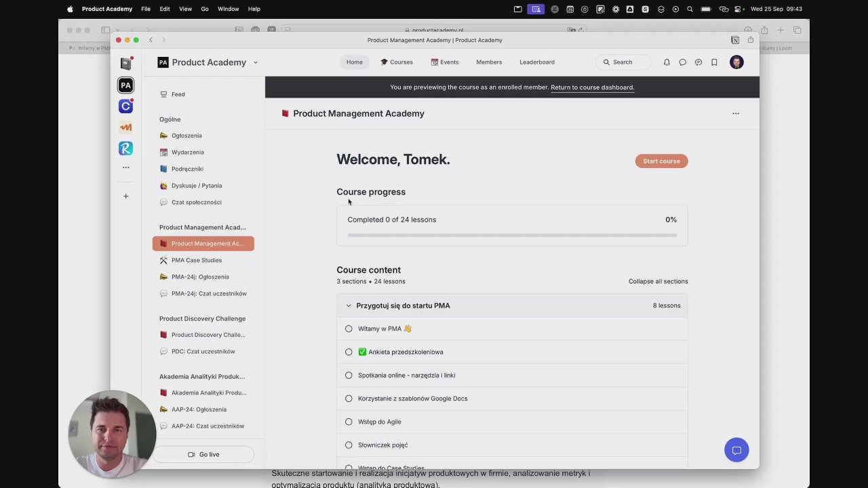Image resolution: width=868 pixels, height=488 pixels.
Task: Collapse Akademia Analityki Produk... group header
Action: pos(202,377)
